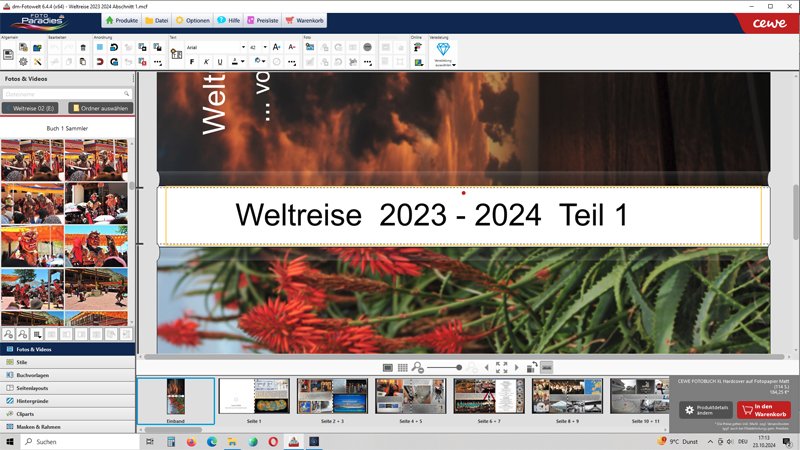Click the fit-to-screen arrows icon

point(501,367)
